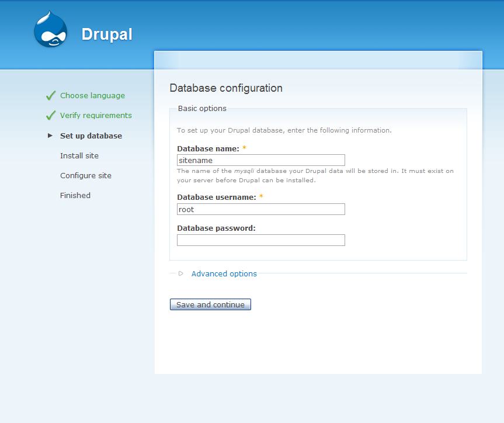Select the Verify requirements step
Image resolution: width=504 pixels, height=423 pixels.
pyautogui.click(x=96, y=116)
